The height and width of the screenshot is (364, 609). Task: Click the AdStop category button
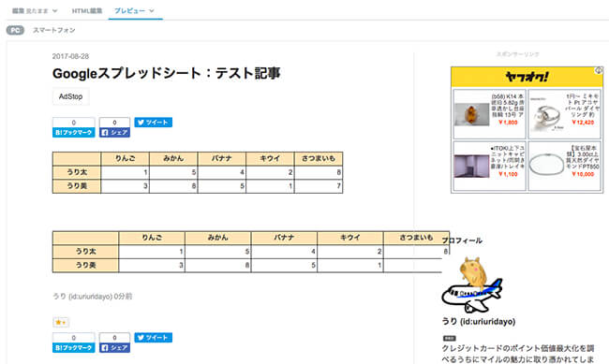70,96
